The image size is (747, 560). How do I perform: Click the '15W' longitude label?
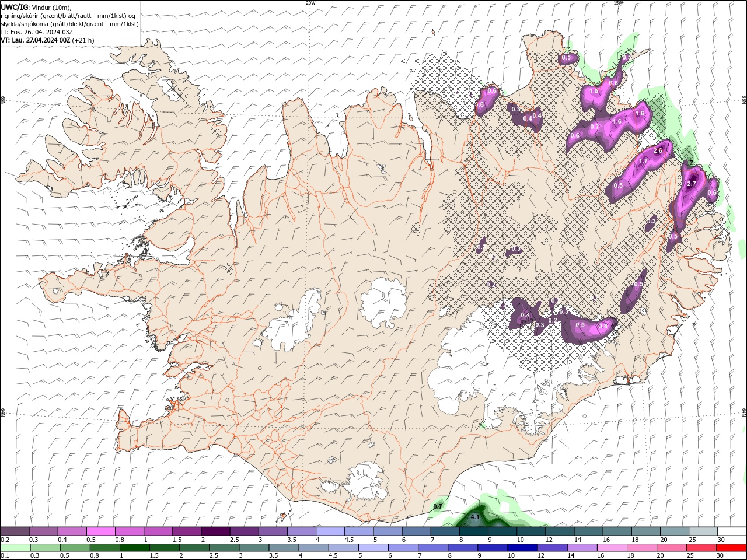click(618, 3)
